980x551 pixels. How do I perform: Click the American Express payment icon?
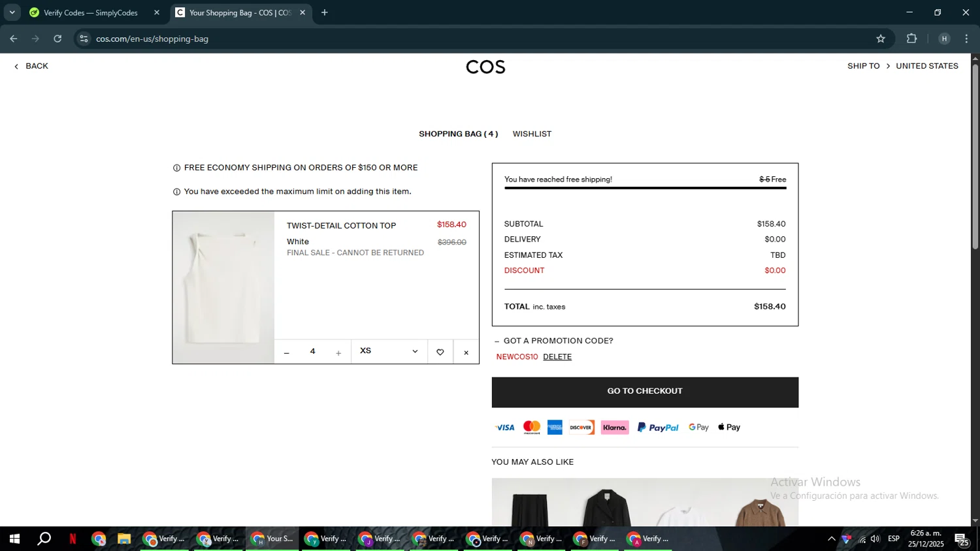point(555,428)
